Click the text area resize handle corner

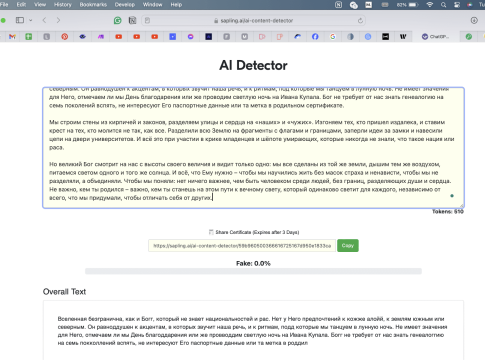(x=462, y=206)
